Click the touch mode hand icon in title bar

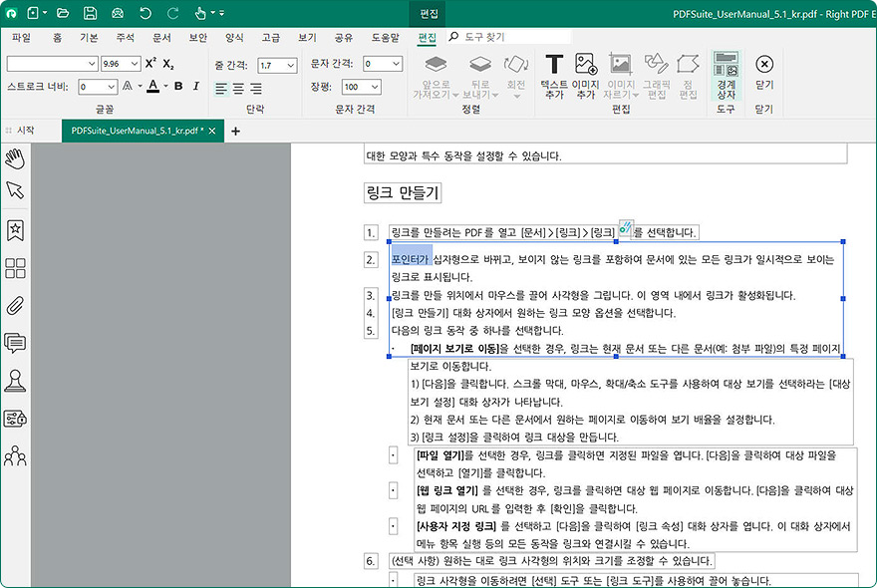(199, 13)
